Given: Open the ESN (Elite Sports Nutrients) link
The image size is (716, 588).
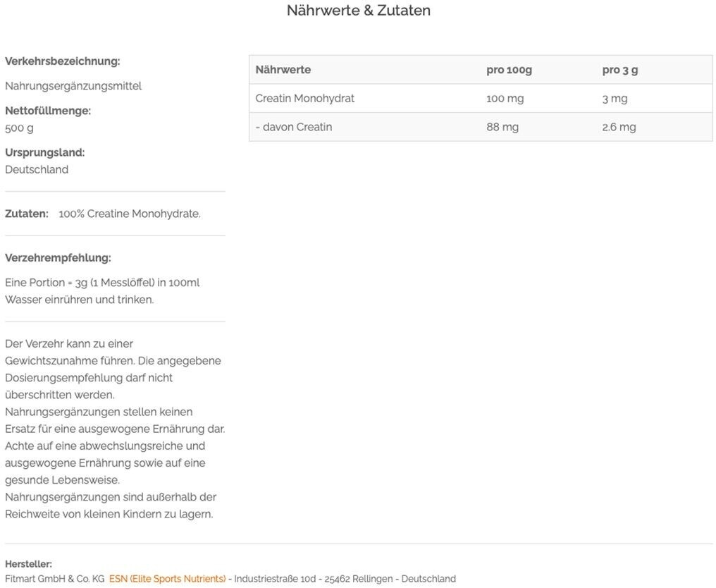Looking at the screenshot, I should 167,579.
